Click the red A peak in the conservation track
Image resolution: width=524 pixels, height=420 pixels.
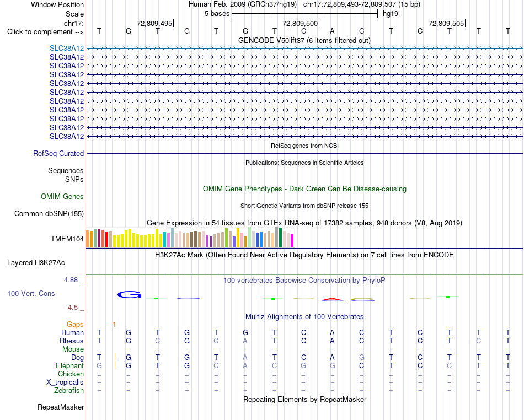pyautogui.click(x=333, y=300)
